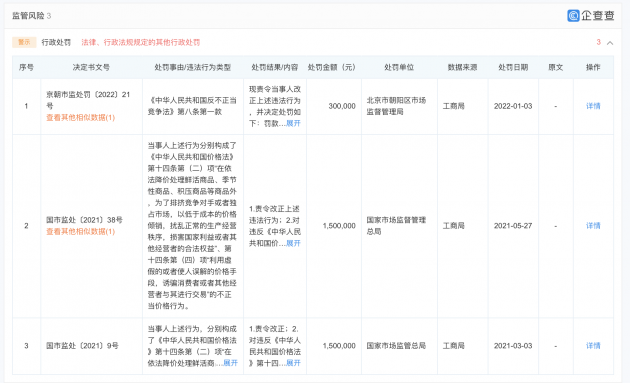Click the date 2022-01-03
The width and height of the screenshot is (630, 383).
point(513,106)
